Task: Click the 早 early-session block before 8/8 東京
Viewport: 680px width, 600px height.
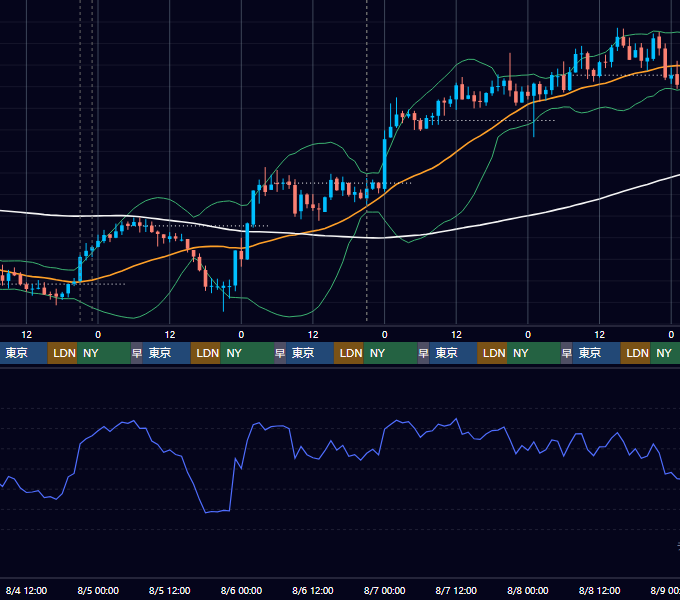Action: coord(566,353)
